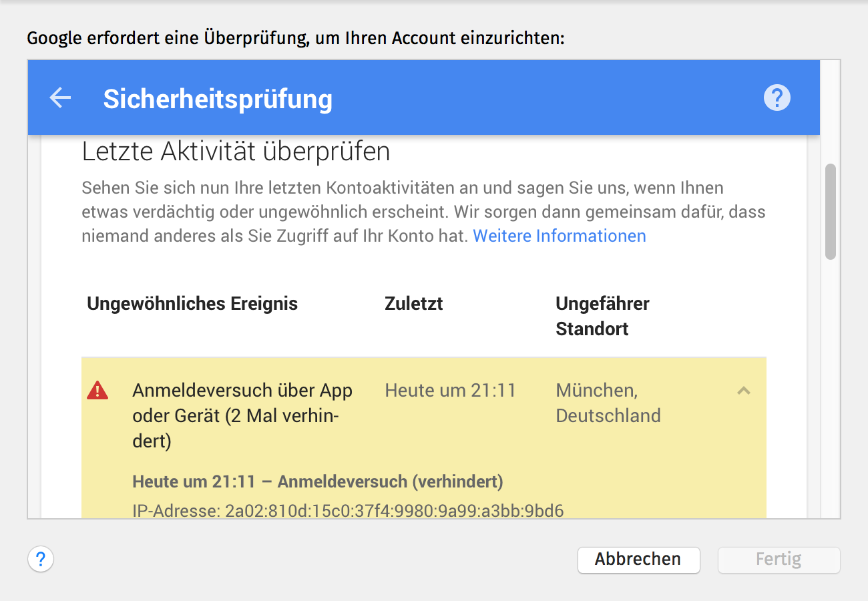Open the round help button beside Abbrechen
868x601 pixels.
pos(41,559)
